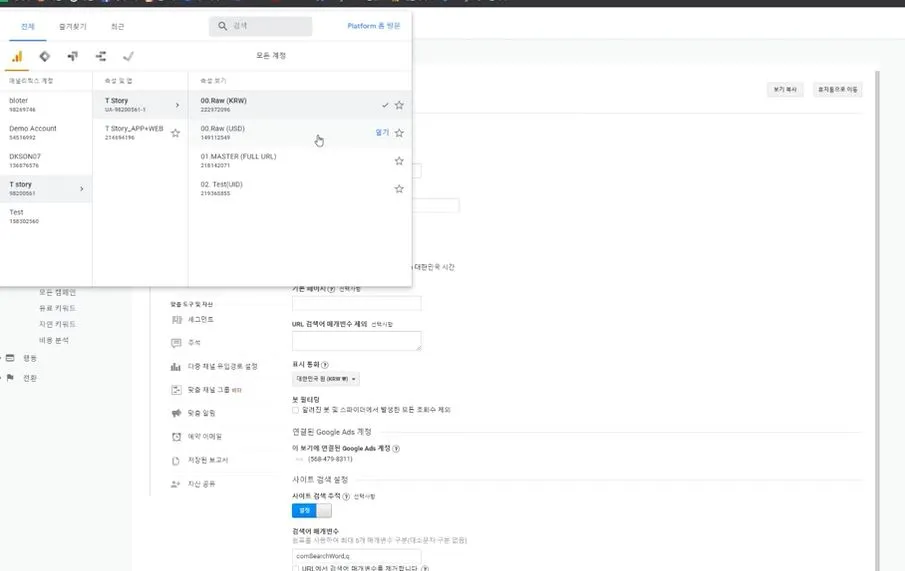The height and width of the screenshot is (571, 905).
Task: Select the 01.MASTER (FULL URL) view
Action: [300, 161]
